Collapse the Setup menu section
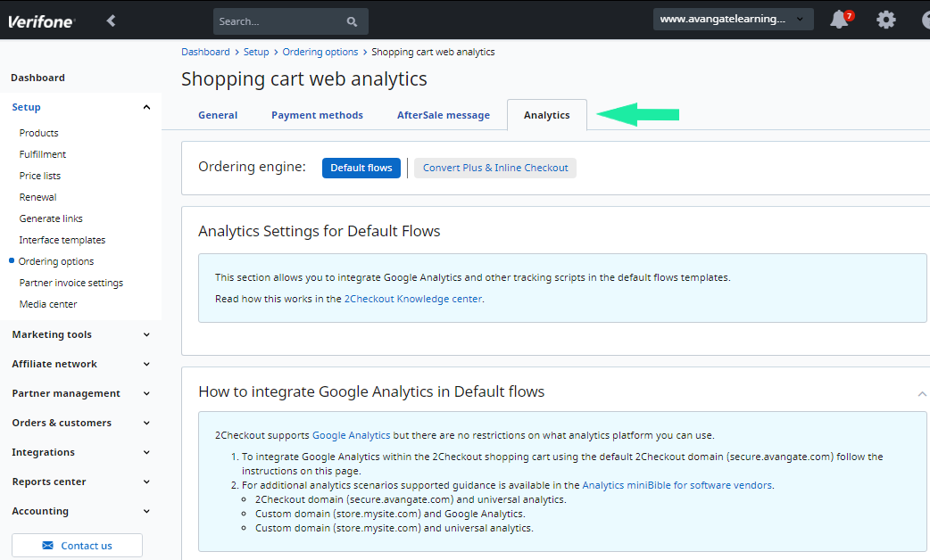 146,107
